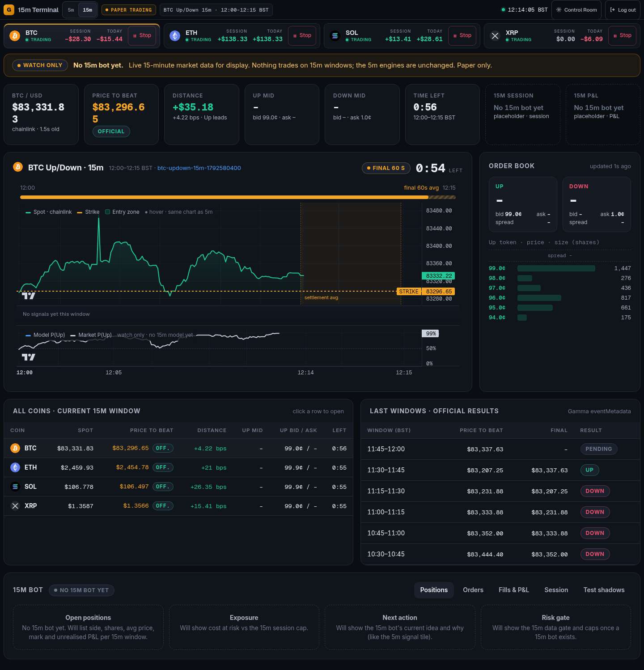
Task: Click the Ethereum icon in ETH header card
Action: tap(175, 36)
